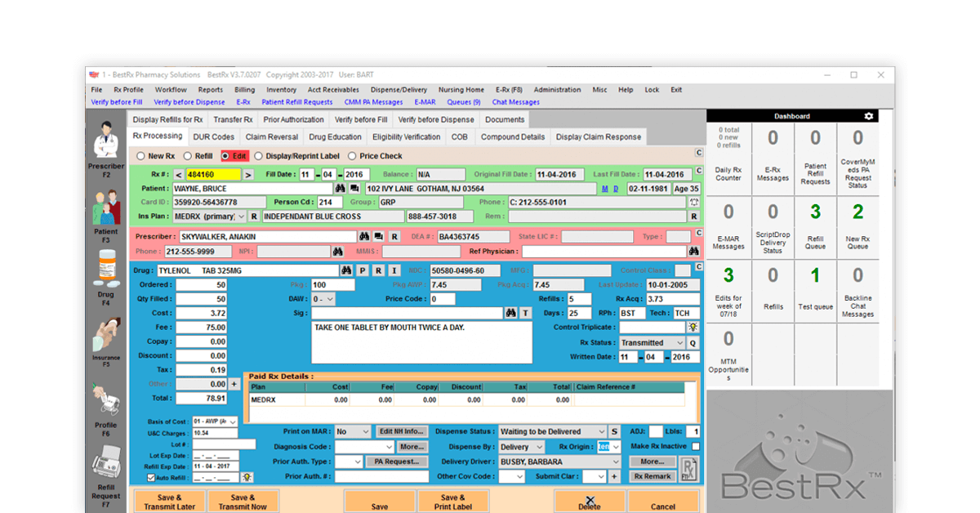The height and width of the screenshot is (513, 980).
Task: Open the DAW dropdown
Action: pyautogui.click(x=329, y=300)
